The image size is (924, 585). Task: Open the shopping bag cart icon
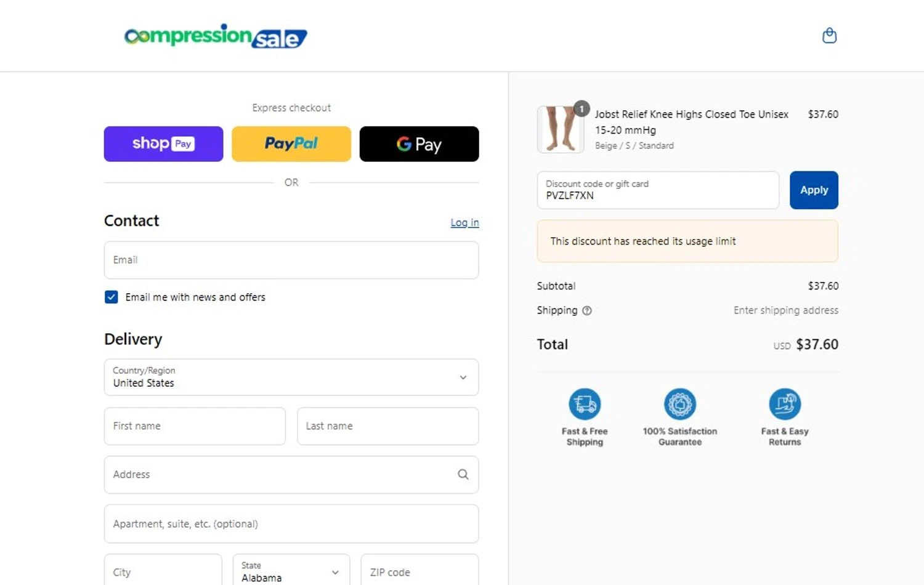tap(830, 36)
